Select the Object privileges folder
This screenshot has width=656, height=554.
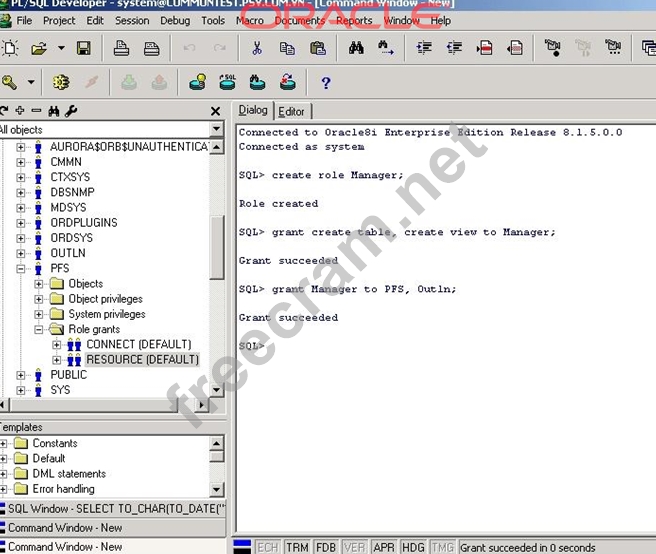coord(105,299)
